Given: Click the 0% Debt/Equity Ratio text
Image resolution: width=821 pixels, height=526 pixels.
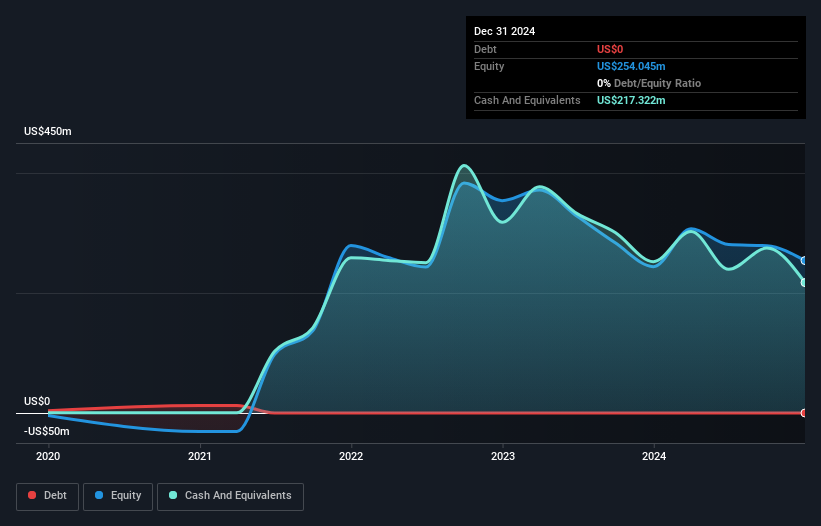Looking at the screenshot, I should click(x=649, y=83).
